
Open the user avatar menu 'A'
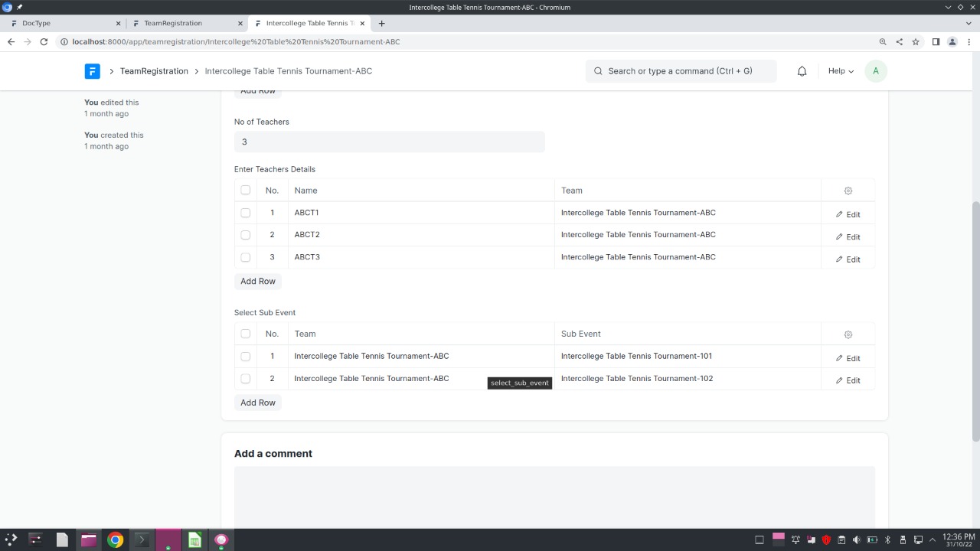(x=875, y=71)
